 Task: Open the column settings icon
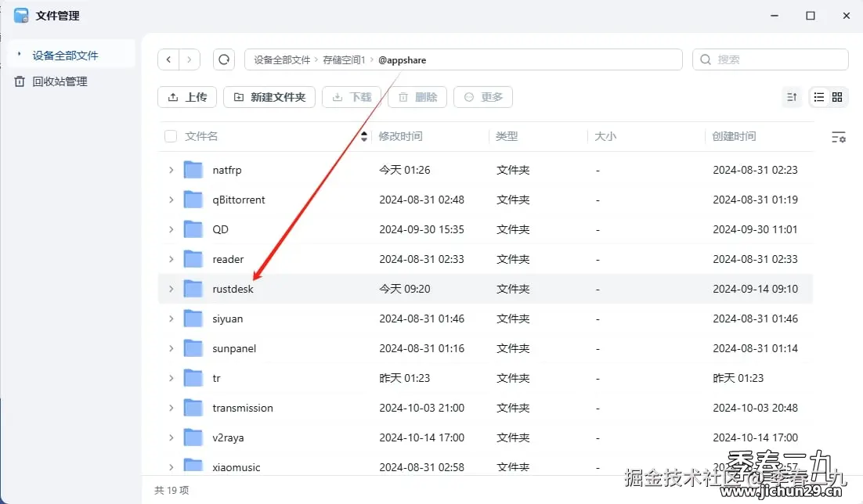pyautogui.click(x=838, y=137)
